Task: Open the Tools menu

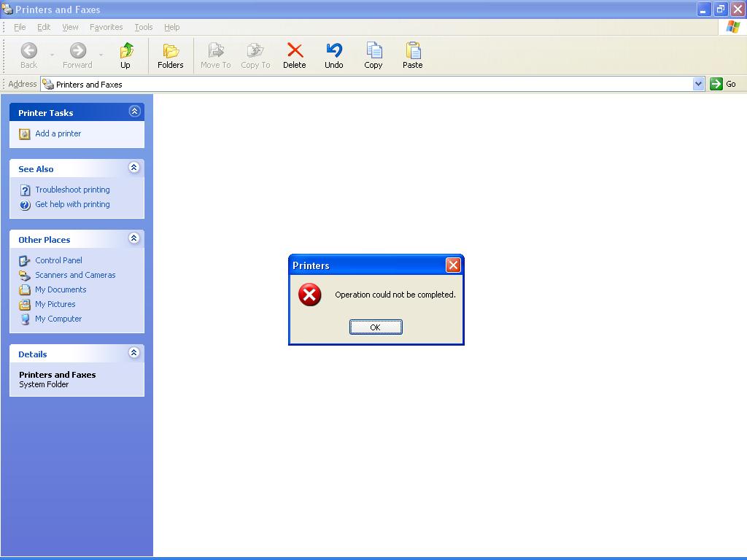Action: point(143,27)
